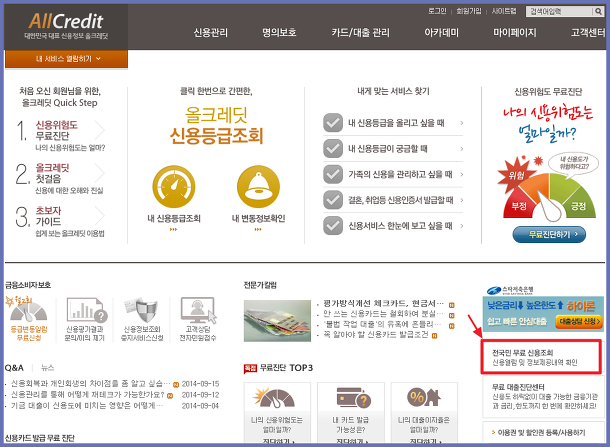Click 나의 신용위험도는 얼마일까 gauge icon
This screenshot has width=610, height=447.
(275, 398)
